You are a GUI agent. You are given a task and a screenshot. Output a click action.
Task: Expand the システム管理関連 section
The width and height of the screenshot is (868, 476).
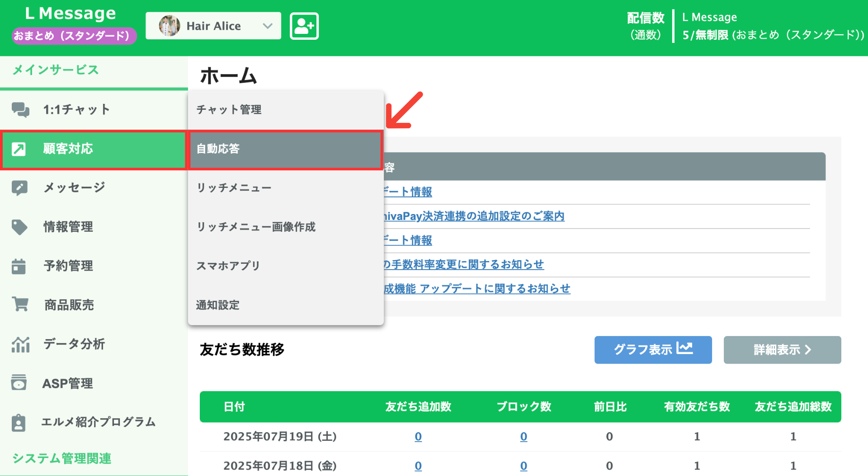pyautogui.click(x=62, y=458)
